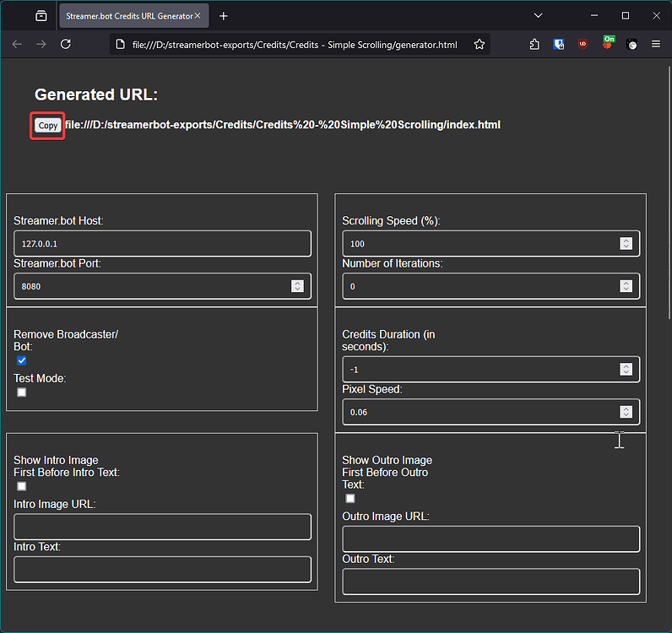List all tabs with the chevron button
The image size is (672, 633).
click(539, 16)
